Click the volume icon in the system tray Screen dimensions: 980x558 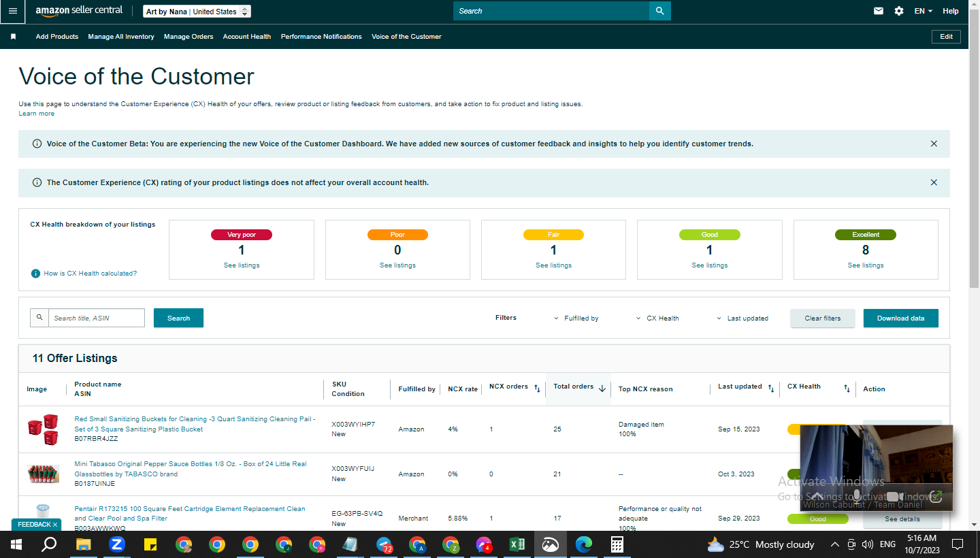(x=868, y=544)
